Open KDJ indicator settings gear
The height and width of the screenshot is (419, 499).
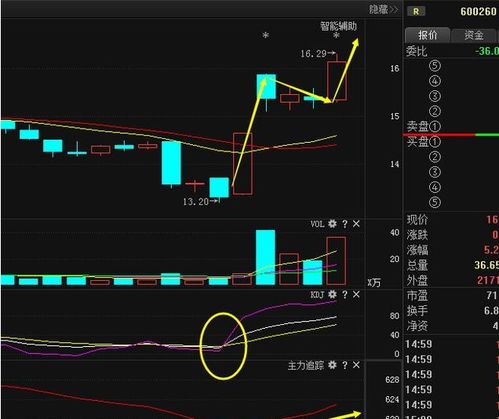tap(332, 294)
